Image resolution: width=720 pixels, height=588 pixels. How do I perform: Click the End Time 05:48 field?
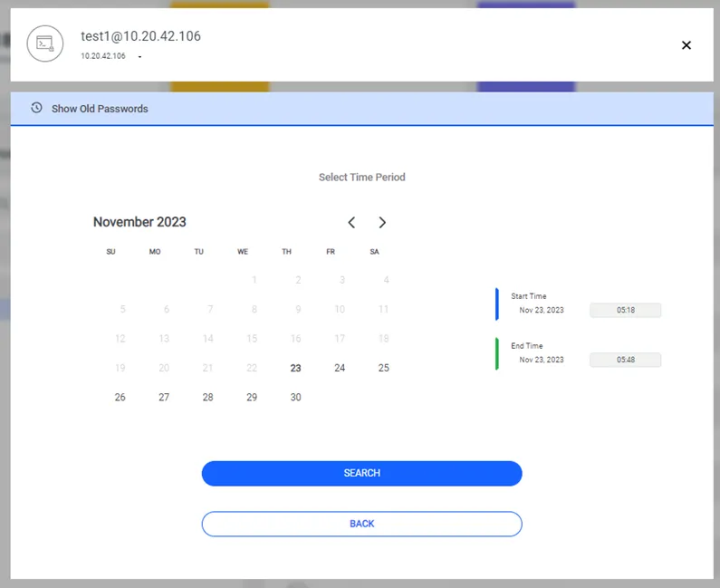(626, 360)
